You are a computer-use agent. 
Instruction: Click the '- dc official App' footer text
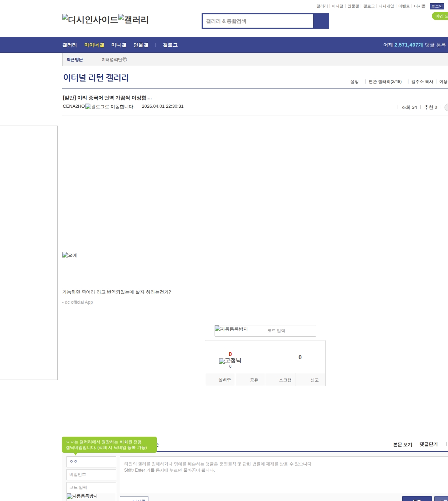tap(78, 302)
